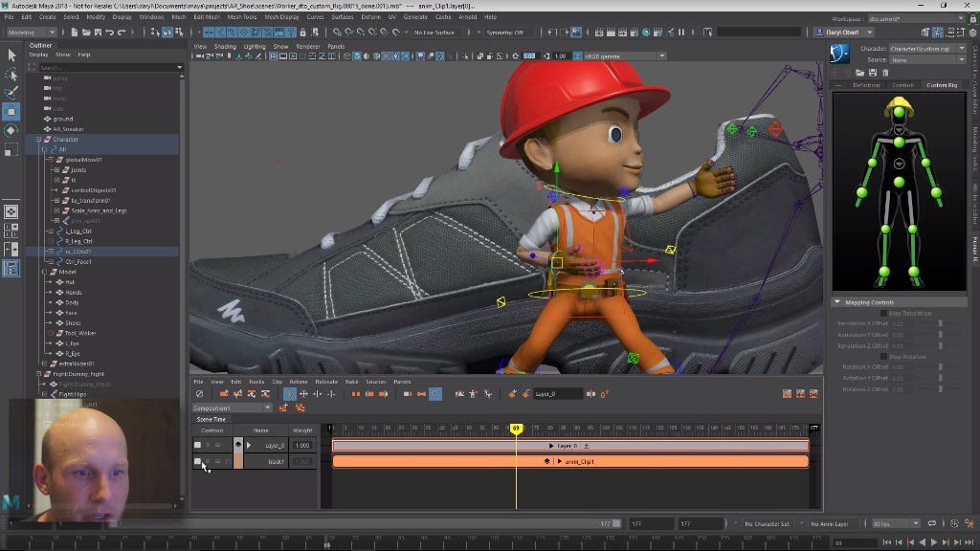
Task: Select anim_Clip1 orange clip in Time Editor
Action: click(570, 462)
